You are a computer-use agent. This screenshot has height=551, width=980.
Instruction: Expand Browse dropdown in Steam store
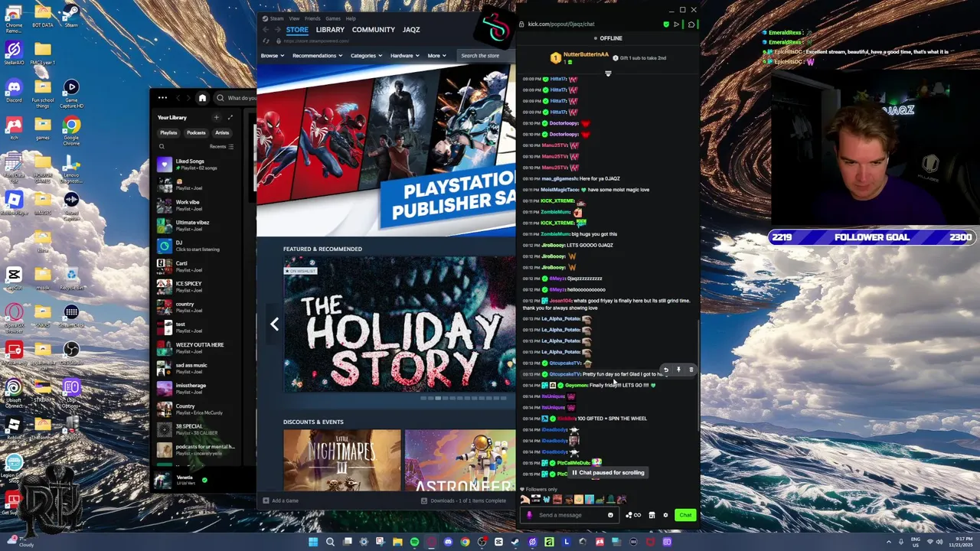tap(272, 55)
